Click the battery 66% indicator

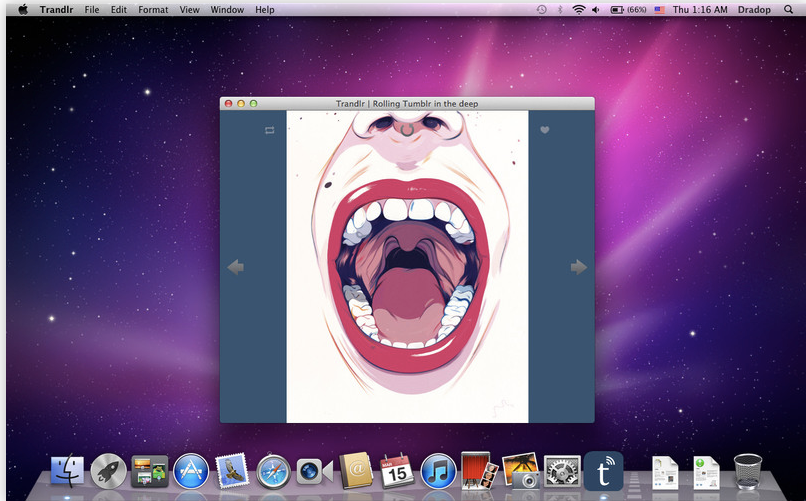click(628, 9)
